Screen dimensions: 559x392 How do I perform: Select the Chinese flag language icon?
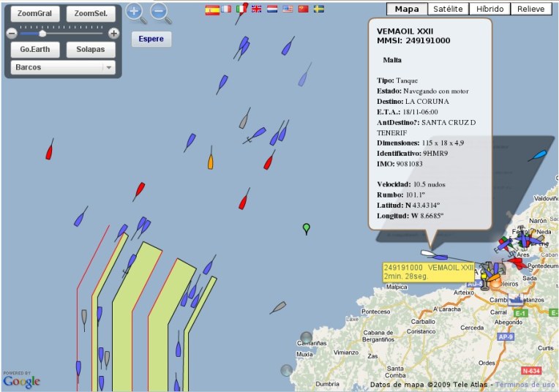click(x=303, y=10)
